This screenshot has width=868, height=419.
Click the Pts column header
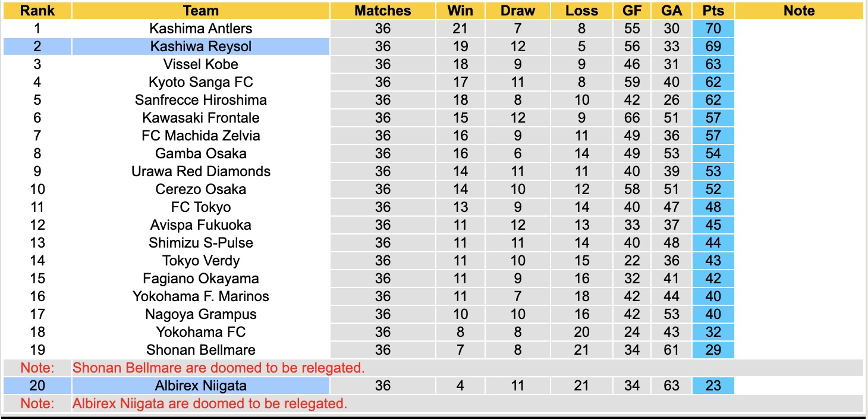tap(713, 11)
